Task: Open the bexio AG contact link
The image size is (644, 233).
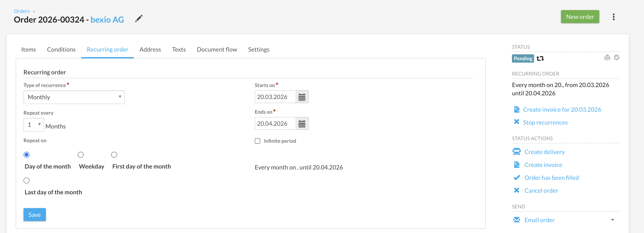Action: (107, 20)
